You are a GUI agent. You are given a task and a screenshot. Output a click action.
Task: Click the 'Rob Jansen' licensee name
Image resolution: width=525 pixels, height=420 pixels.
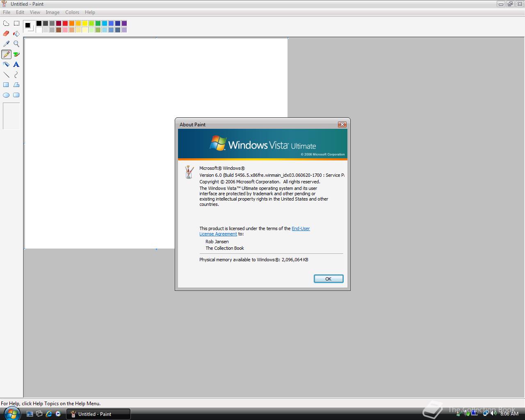(x=217, y=242)
